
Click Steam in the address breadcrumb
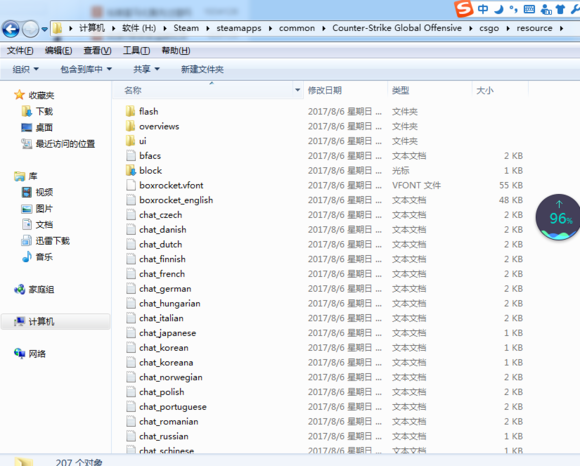[x=186, y=28]
